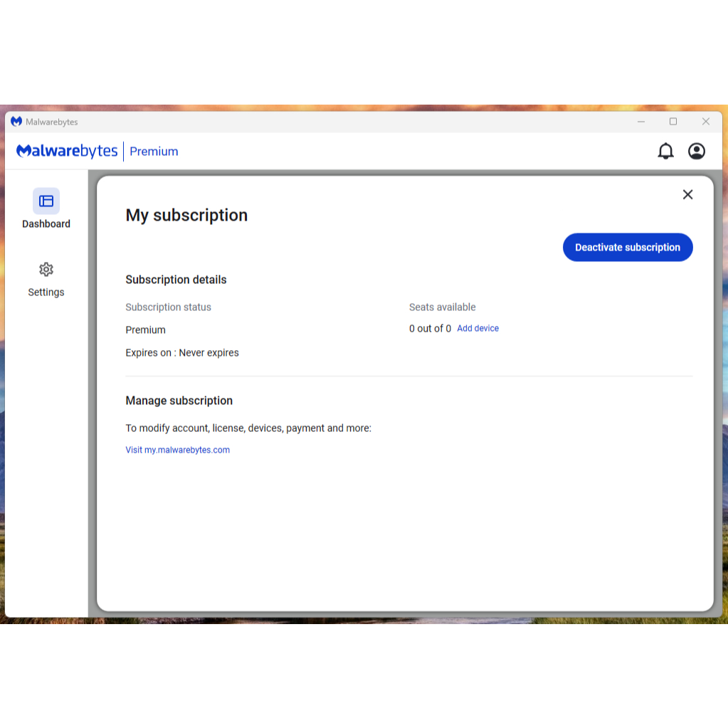Click the My subscription heading
Viewport: 728px width, 728px height.
coord(186,215)
